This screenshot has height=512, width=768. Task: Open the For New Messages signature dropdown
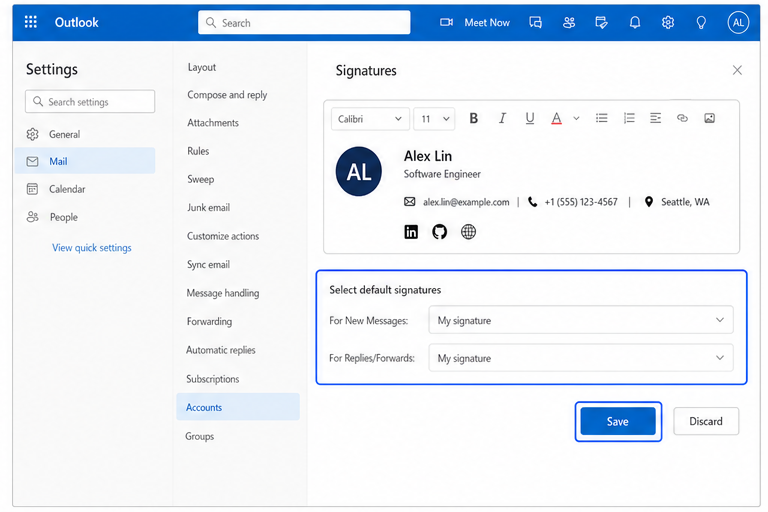coord(580,320)
